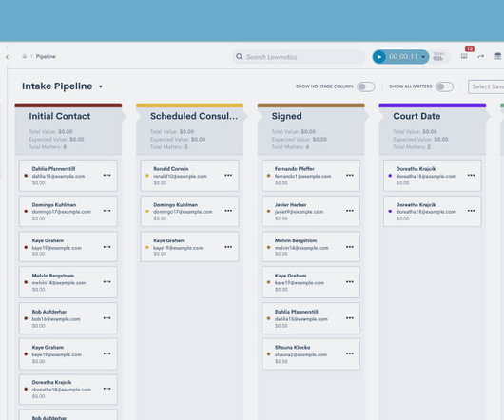
Task: Open options for Melvin Bergstrom in Initial Contact
Action: [x=107, y=282]
